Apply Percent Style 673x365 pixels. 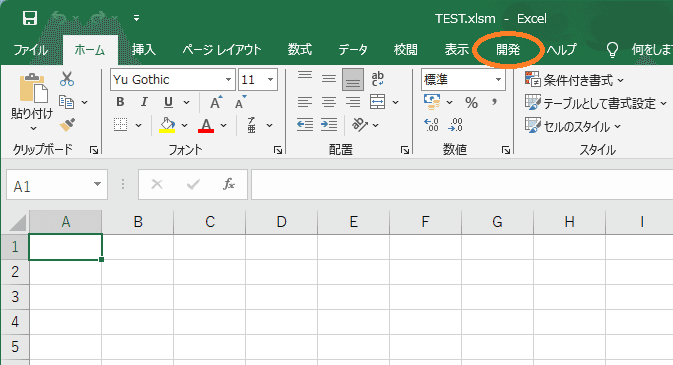pos(471,103)
